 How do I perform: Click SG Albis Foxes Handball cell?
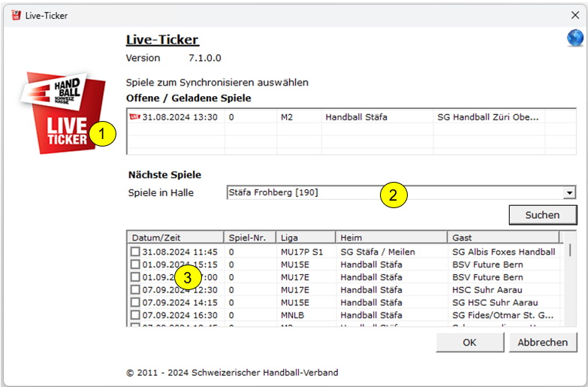coord(504,252)
